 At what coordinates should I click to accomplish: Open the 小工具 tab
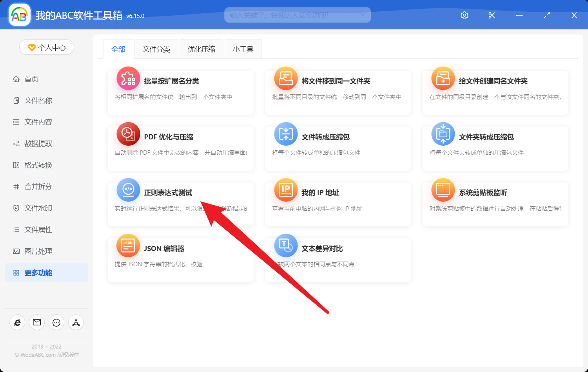point(243,49)
